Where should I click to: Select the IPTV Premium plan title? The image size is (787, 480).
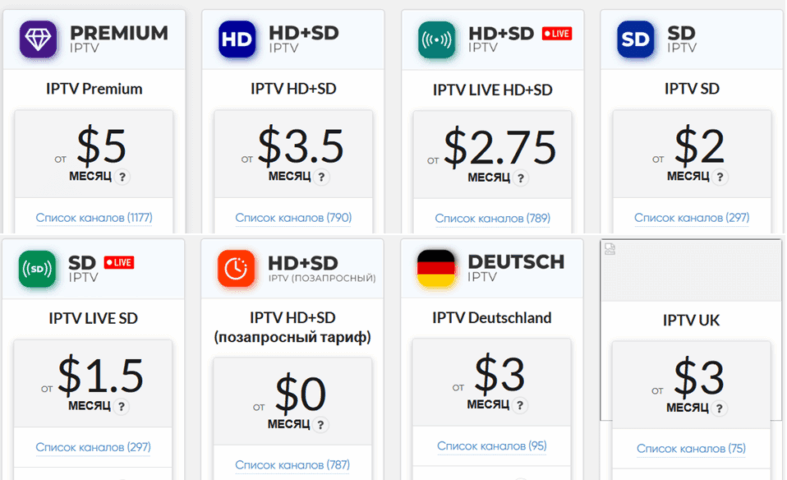pos(94,89)
